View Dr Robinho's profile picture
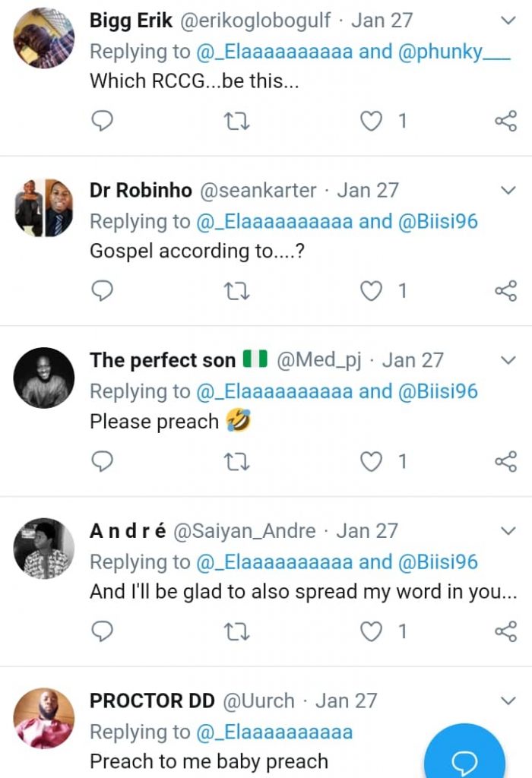This screenshot has width=532, height=778. (x=44, y=207)
